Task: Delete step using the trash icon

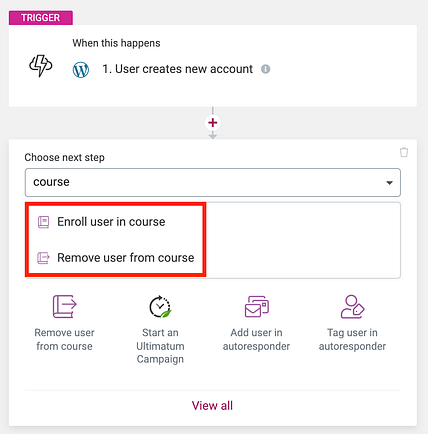Action: point(404,152)
